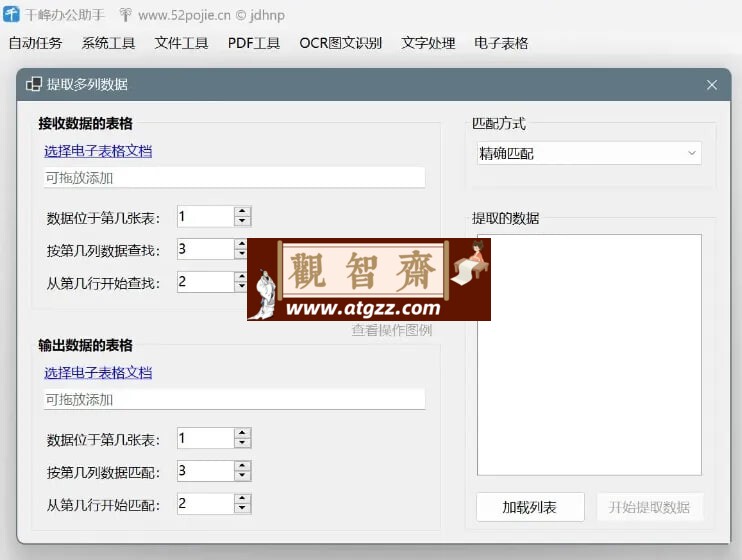Click the 从第几行开始匹配 value field
Image resolution: width=742 pixels, height=560 pixels.
tap(205, 503)
